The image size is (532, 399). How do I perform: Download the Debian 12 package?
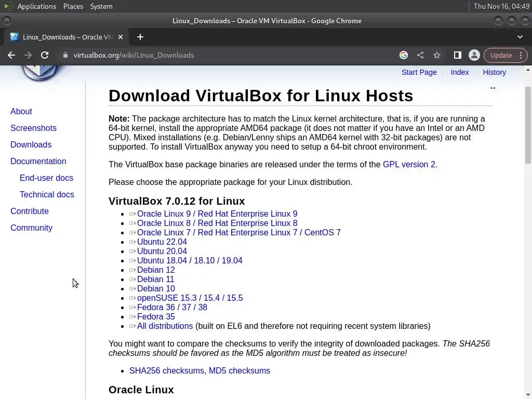(x=156, y=270)
